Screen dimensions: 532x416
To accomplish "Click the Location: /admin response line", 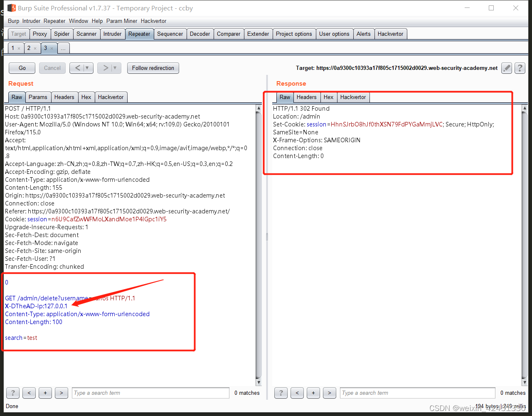I will pos(296,116).
